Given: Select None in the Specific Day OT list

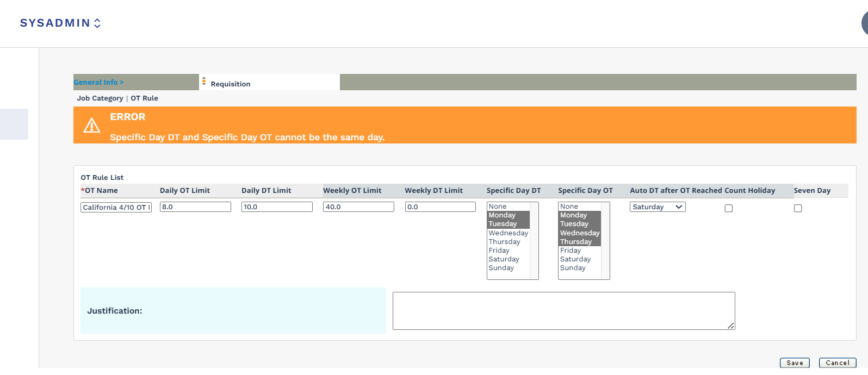Looking at the screenshot, I should point(580,207).
